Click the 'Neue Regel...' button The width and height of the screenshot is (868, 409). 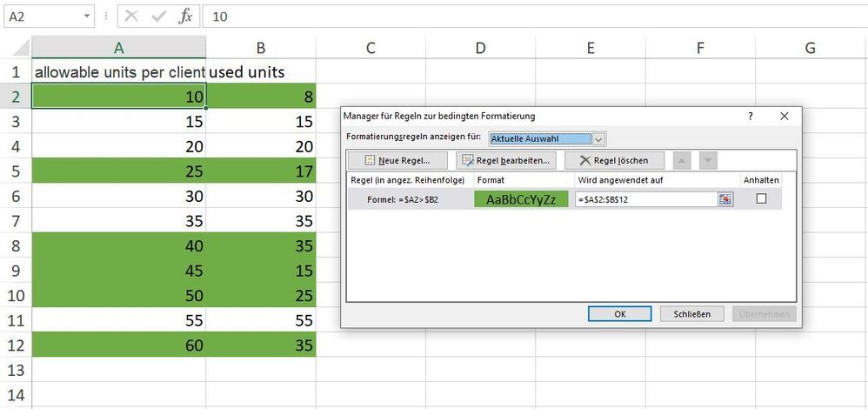(x=398, y=160)
